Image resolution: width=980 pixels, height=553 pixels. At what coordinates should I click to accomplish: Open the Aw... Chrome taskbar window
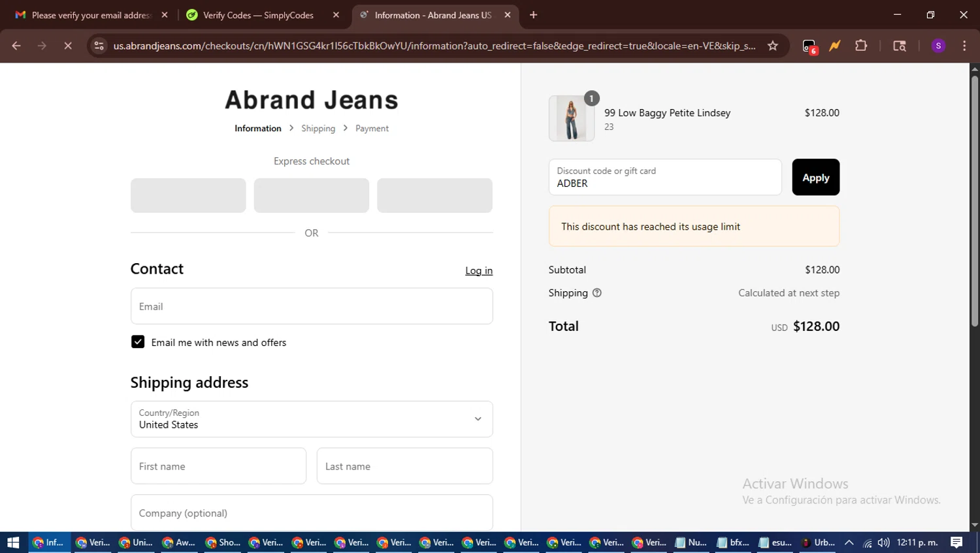tap(178, 543)
